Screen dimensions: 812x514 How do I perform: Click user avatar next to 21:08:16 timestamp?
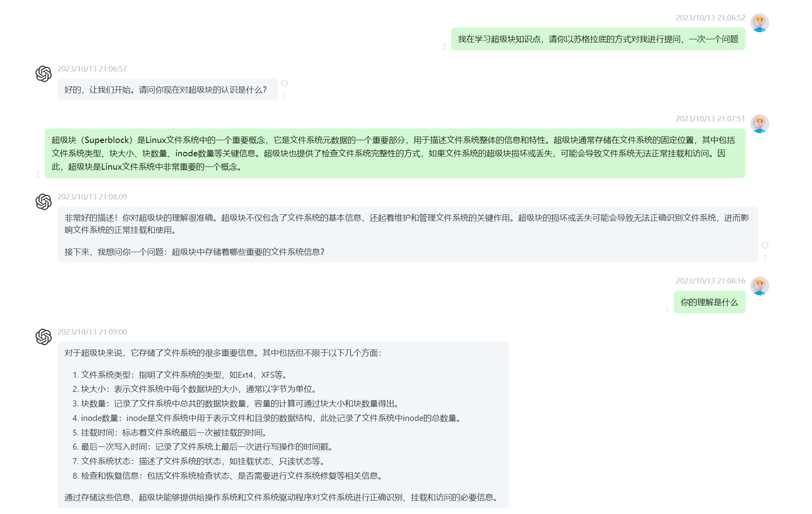pos(759,286)
